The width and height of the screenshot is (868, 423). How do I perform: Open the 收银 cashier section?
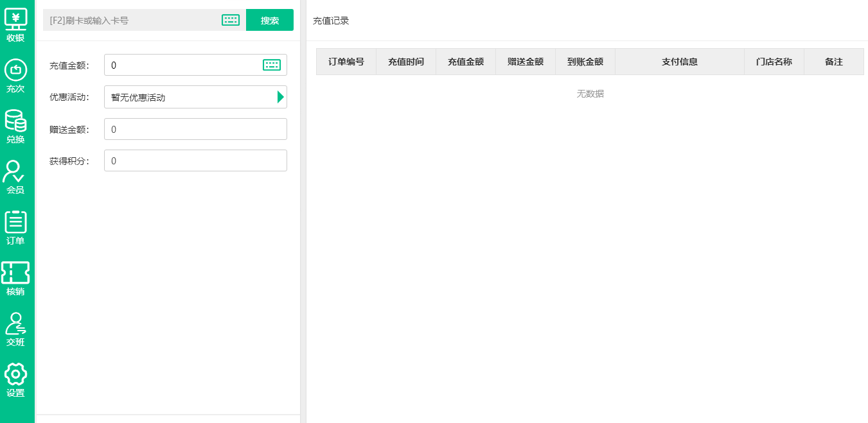pos(15,26)
